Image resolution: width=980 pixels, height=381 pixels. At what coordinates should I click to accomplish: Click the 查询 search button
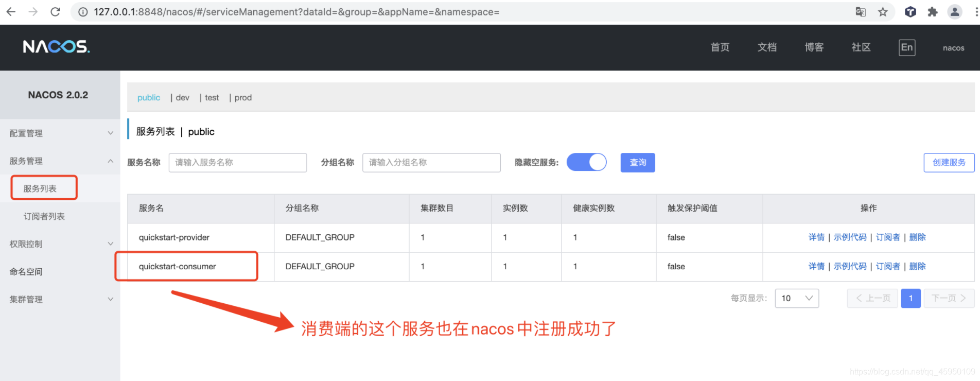tap(638, 162)
